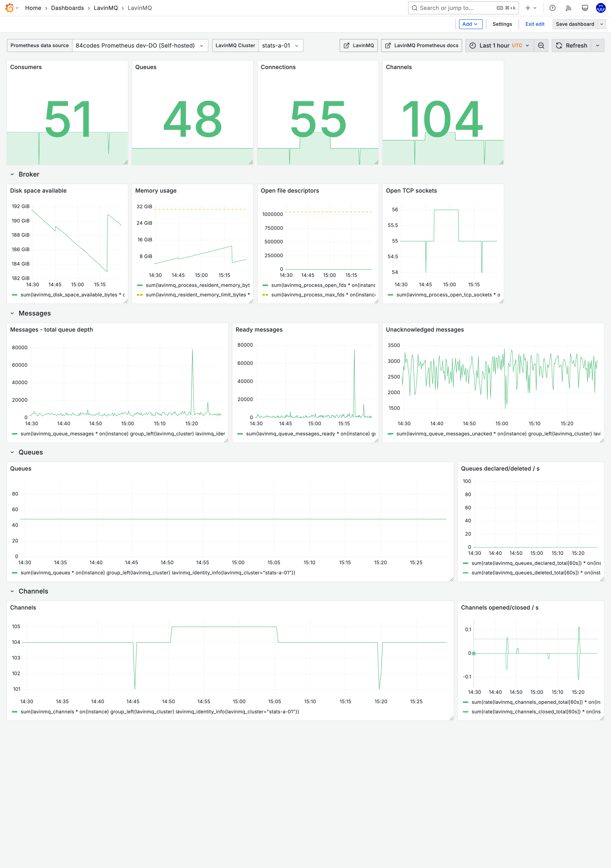611x868 pixels.
Task: Open the help question-mark icon
Action: coord(552,8)
